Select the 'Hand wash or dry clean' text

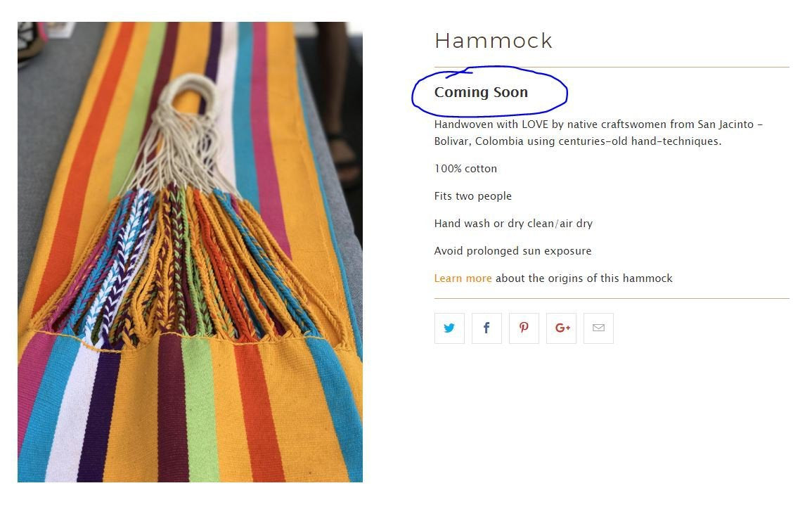point(513,223)
